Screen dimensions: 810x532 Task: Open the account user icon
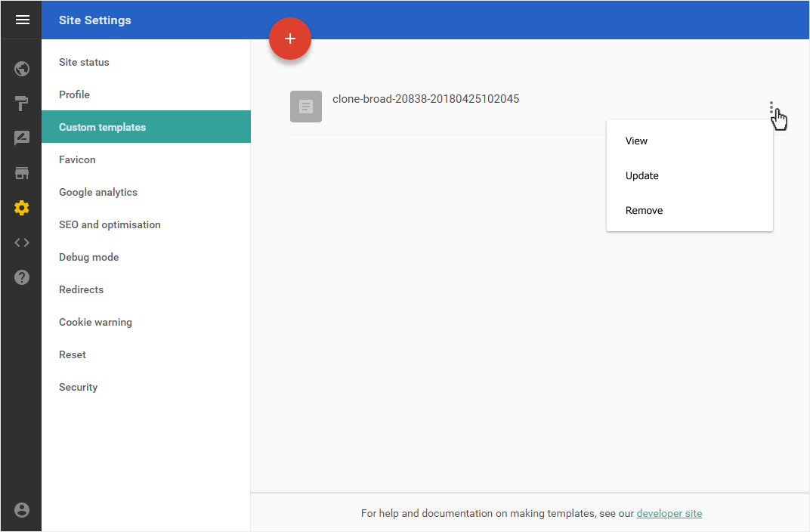[22, 510]
